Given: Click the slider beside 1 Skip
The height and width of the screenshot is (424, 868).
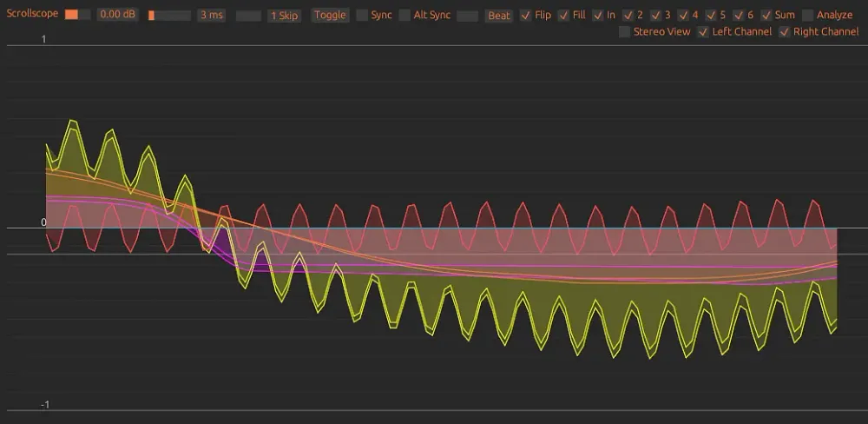Looking at the screenshot, I should click(248, 16).
